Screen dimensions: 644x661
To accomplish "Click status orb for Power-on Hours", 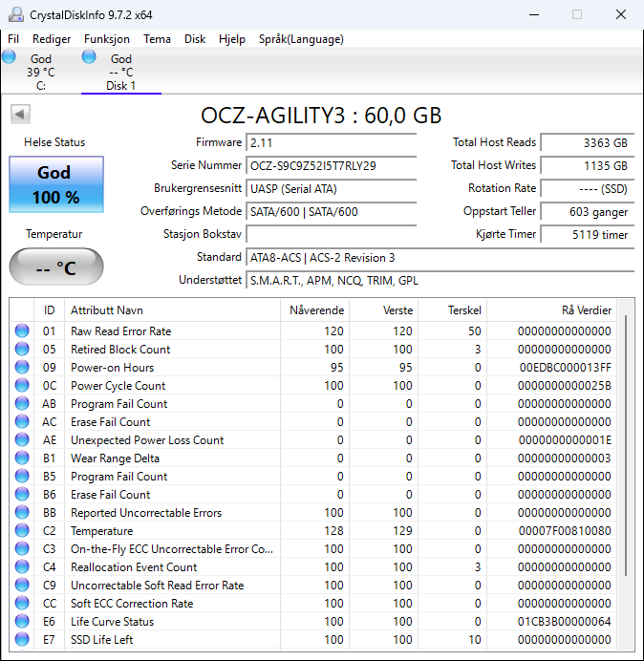I will (x=22, y=367).
